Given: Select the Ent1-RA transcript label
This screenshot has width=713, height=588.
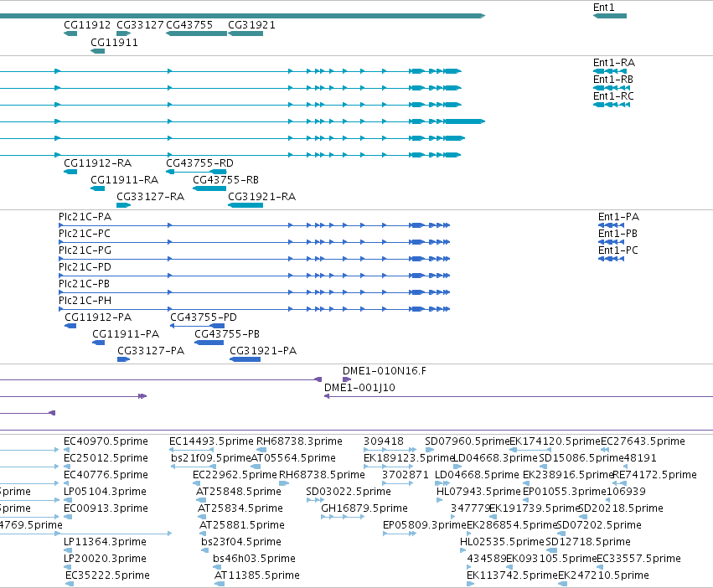Looking at the screenshot, I should [614, 63].
